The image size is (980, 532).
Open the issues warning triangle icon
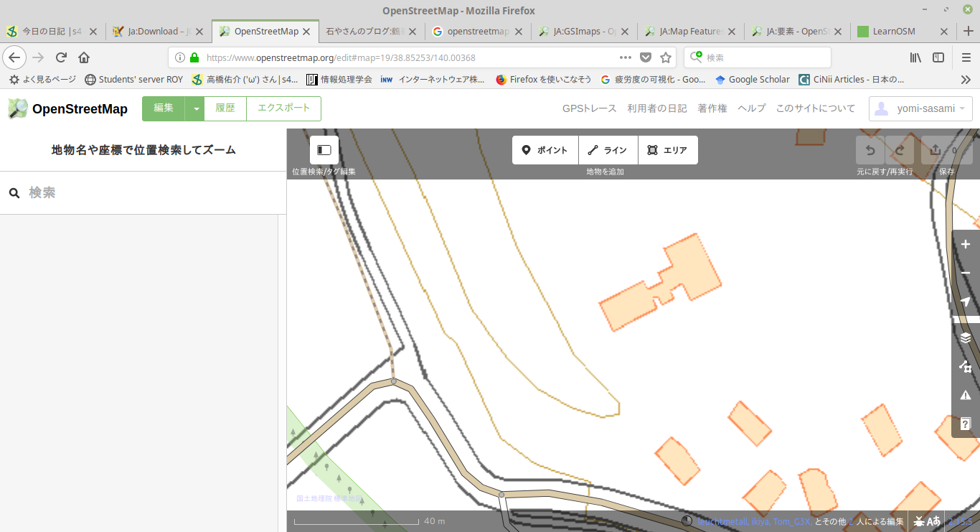point(965,395)
